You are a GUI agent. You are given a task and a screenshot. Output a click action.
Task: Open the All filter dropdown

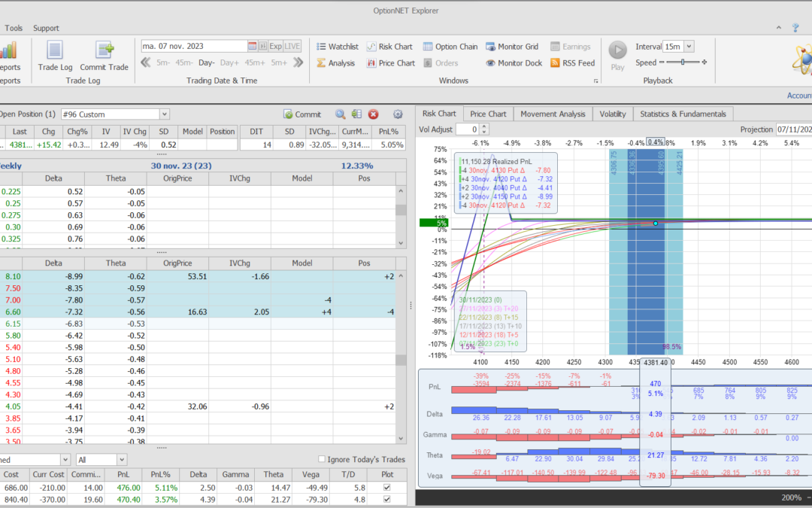tap(122, 459)
